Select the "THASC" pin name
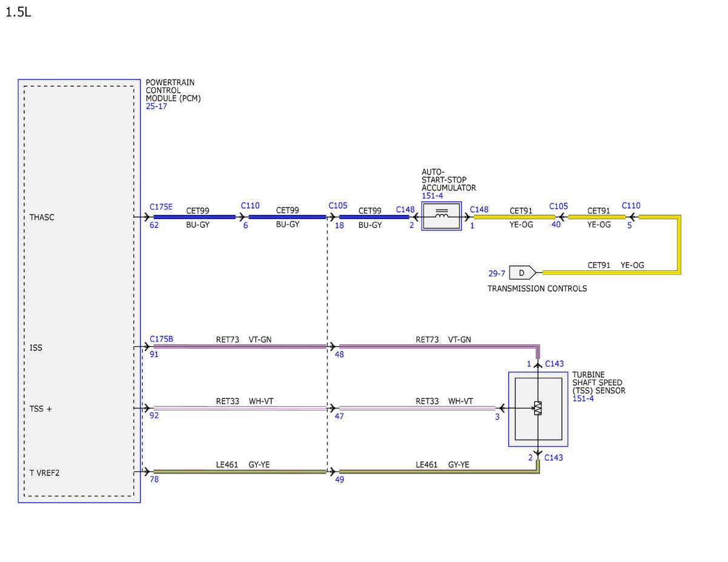 coord(42,217)
